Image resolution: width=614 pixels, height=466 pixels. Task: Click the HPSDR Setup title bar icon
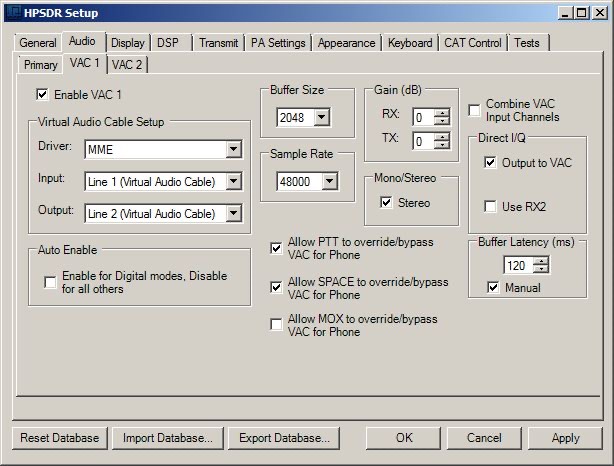[13, 12]
